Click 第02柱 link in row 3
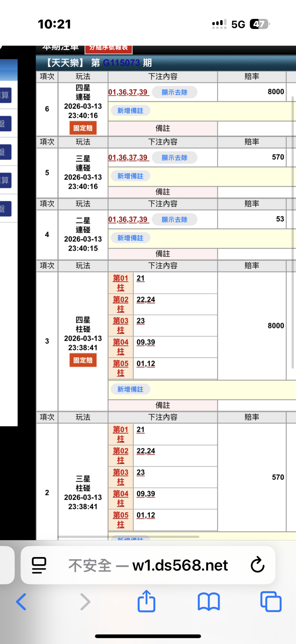The image size is (296, 644). (121, 304)
